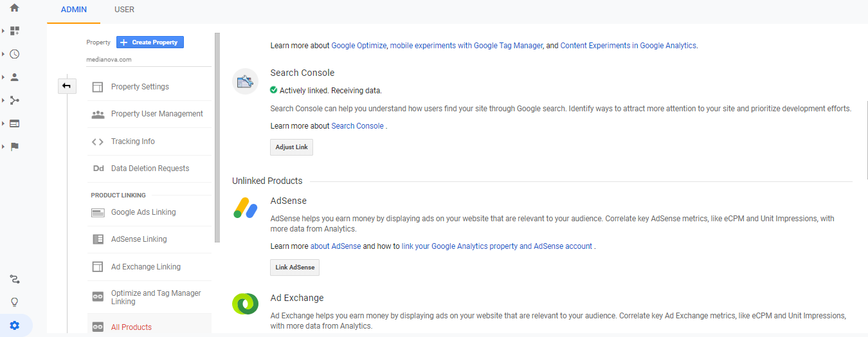Image resolution: width=868 pixels, height=337 pixels.
Task: Open Content Experiments in Google Analytics link
Action: pos(628,46)
